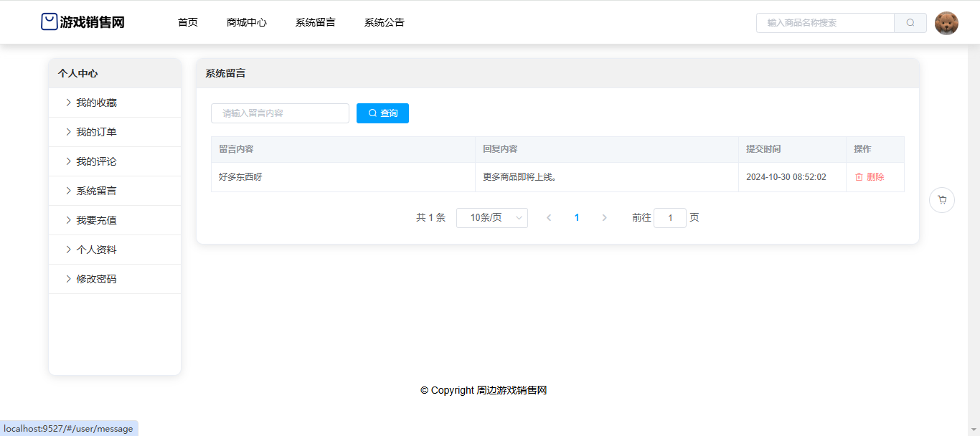Focus the product name search box
This screenshot has height=436, width=980.
coord(825,23)
